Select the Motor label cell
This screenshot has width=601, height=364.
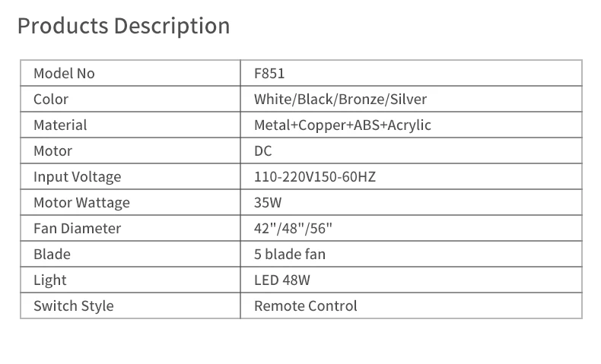tap(52, 151)
